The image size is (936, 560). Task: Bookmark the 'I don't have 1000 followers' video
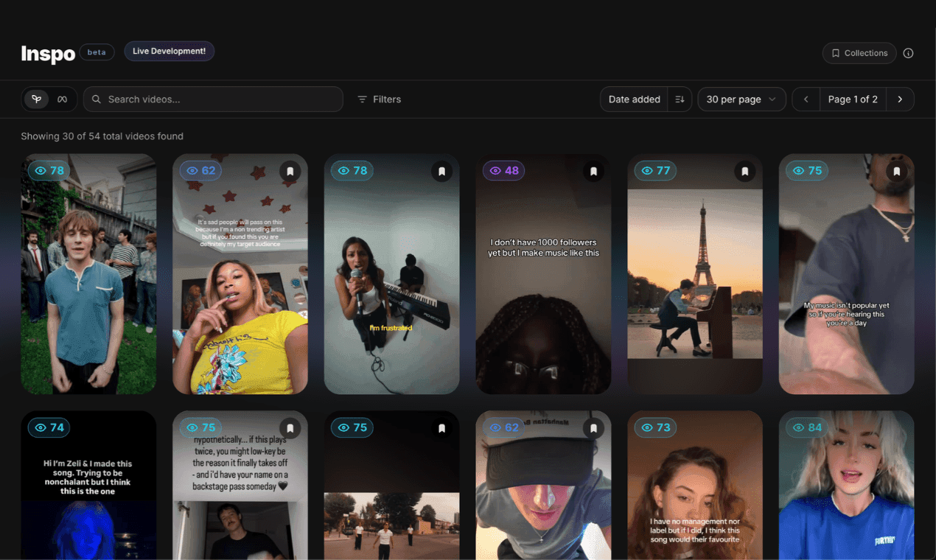594,171
